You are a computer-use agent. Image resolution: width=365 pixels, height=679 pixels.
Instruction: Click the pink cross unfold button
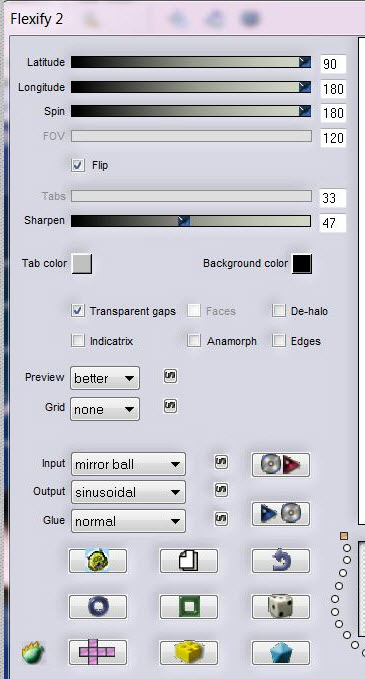pos(97,652)
